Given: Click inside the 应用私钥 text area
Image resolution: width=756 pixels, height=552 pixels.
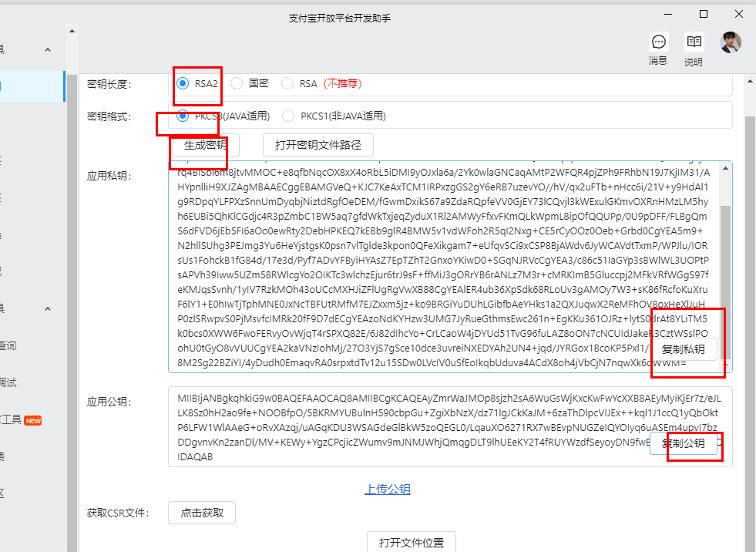Looking at the screenshot, I should coord(450,267).
